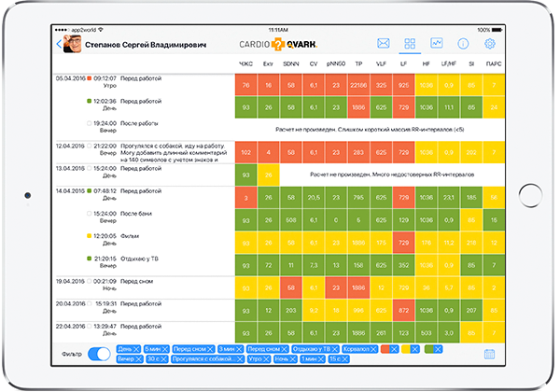Tap the error message about short RR-интервалов массив
This screenshot has height=392, width=560.
[370, 129]
